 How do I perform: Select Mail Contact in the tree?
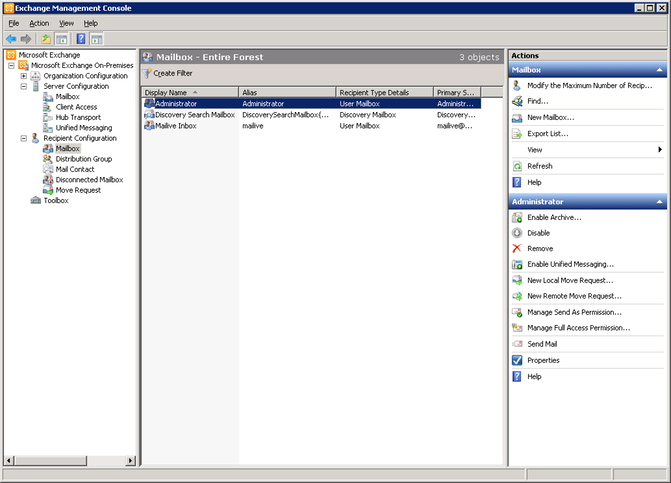click(75, 169)
